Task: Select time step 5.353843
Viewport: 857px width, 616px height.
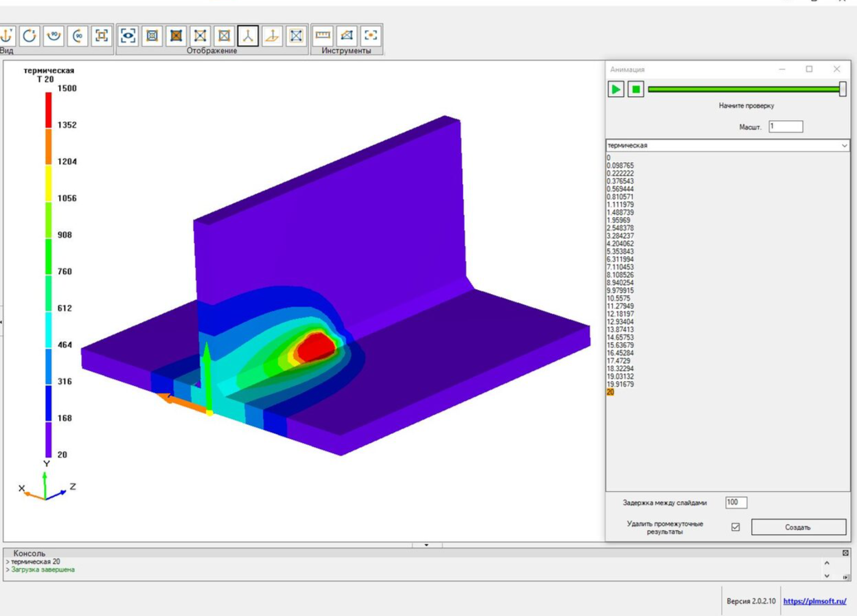Action: point(620,251)
